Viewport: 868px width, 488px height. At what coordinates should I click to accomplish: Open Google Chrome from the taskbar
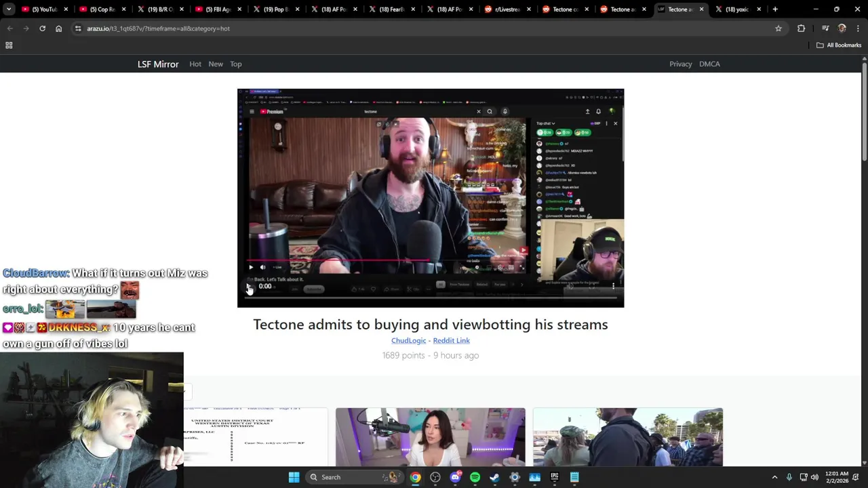415,477
